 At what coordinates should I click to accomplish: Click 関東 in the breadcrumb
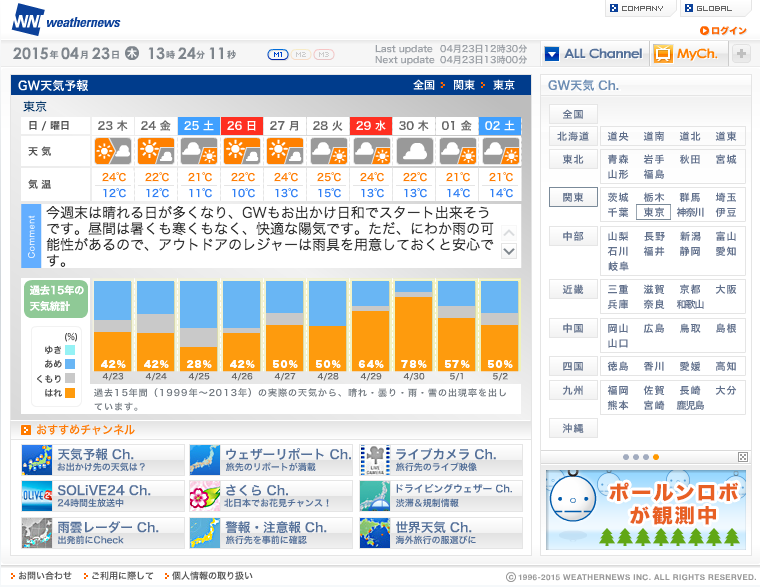point(464,85)
